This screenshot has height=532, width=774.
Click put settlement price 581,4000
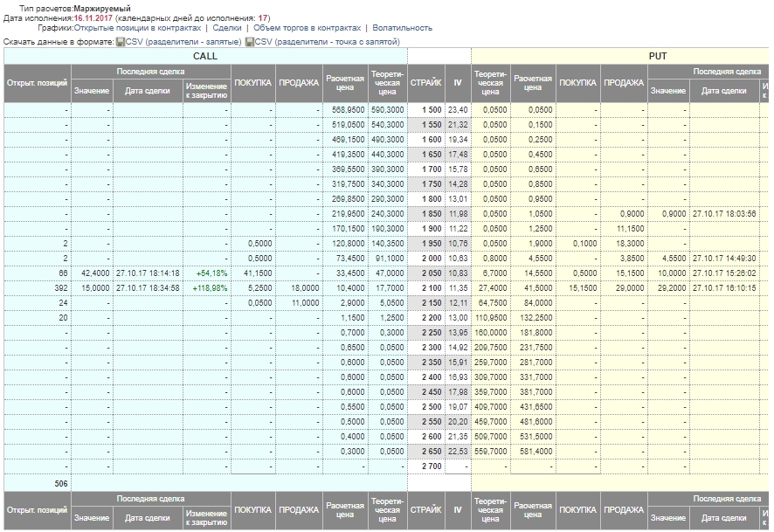click(x=536, y=451)
